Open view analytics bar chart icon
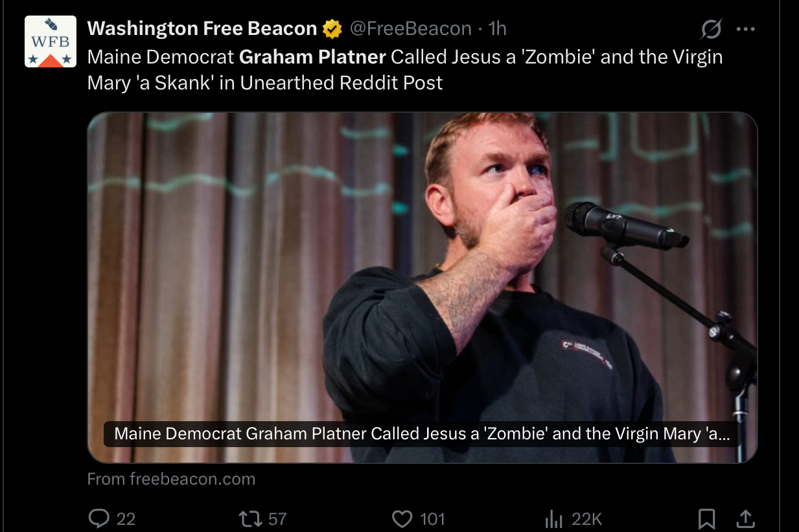799x532 pixels. coord(553,518)
